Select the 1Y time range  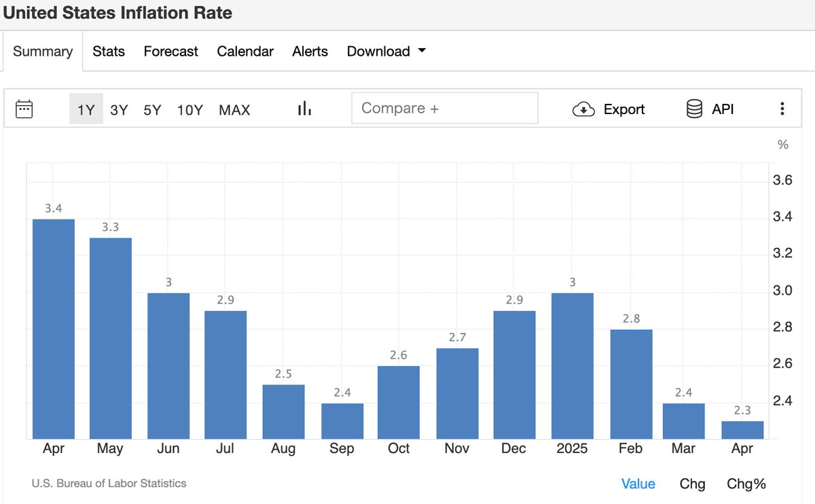pos(86,109)
